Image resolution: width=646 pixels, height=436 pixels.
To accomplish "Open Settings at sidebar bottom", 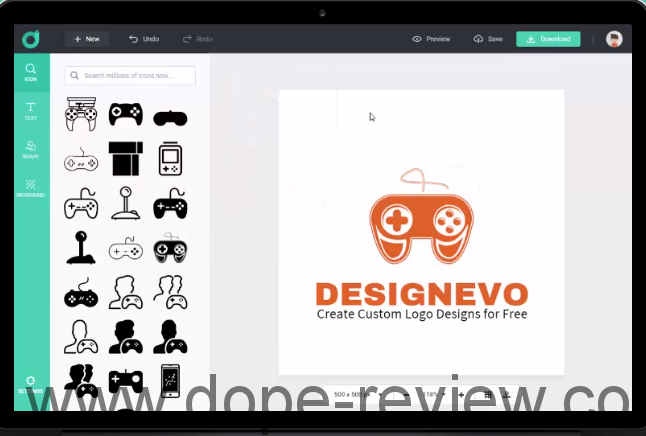I will [31, 384].
